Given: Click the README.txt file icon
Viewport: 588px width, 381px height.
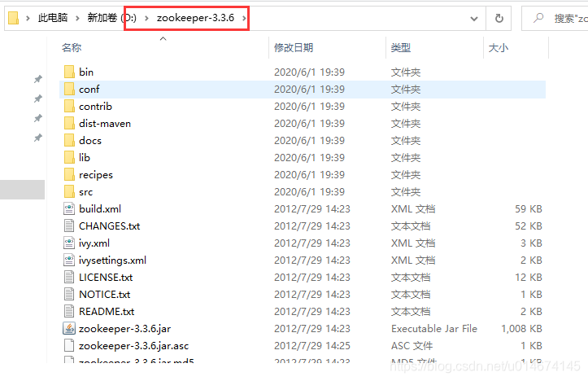Looking at the screenshot, I should 69,312.
